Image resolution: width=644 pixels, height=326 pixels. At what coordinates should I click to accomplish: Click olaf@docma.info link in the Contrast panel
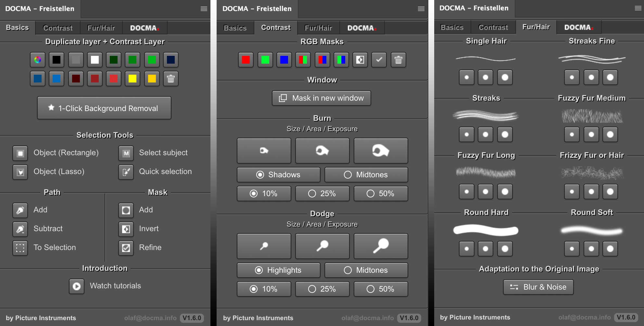(368, 318)
